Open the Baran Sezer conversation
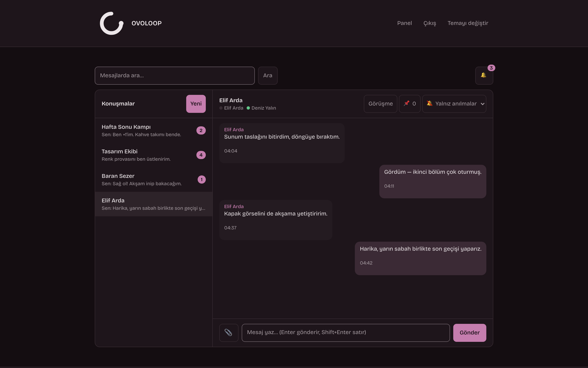The height and width of the screenshot is (368, 588). pos(154,180)
